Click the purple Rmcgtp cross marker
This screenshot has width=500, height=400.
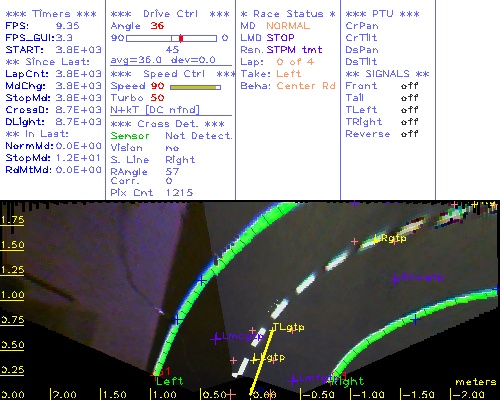click(395, 279)
